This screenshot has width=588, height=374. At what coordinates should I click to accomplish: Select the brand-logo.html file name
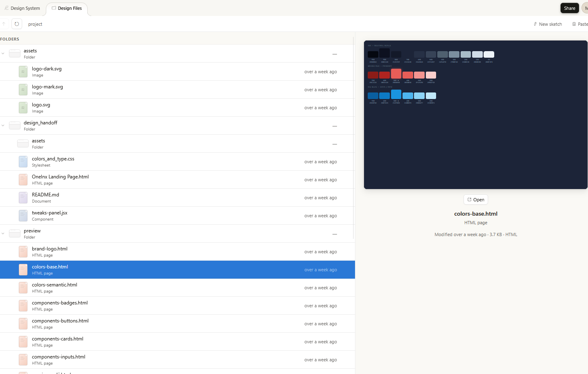tap(50, 249)
